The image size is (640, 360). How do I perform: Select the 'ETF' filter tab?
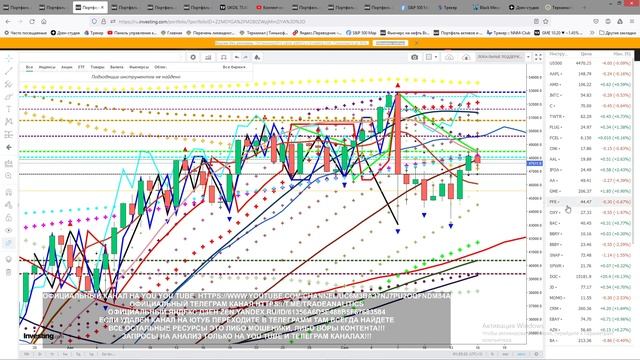[81, 67]
